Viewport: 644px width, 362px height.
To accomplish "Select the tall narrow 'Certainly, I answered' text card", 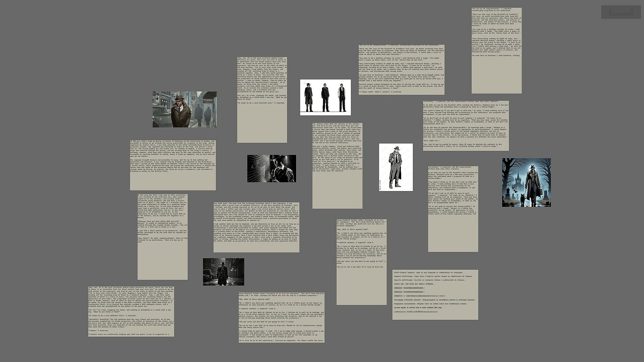I will [x=453, y=209].
